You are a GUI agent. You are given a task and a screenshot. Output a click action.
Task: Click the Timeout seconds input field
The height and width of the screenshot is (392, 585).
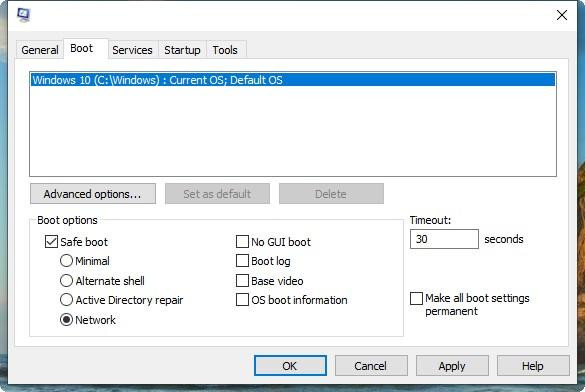point(444,239)
